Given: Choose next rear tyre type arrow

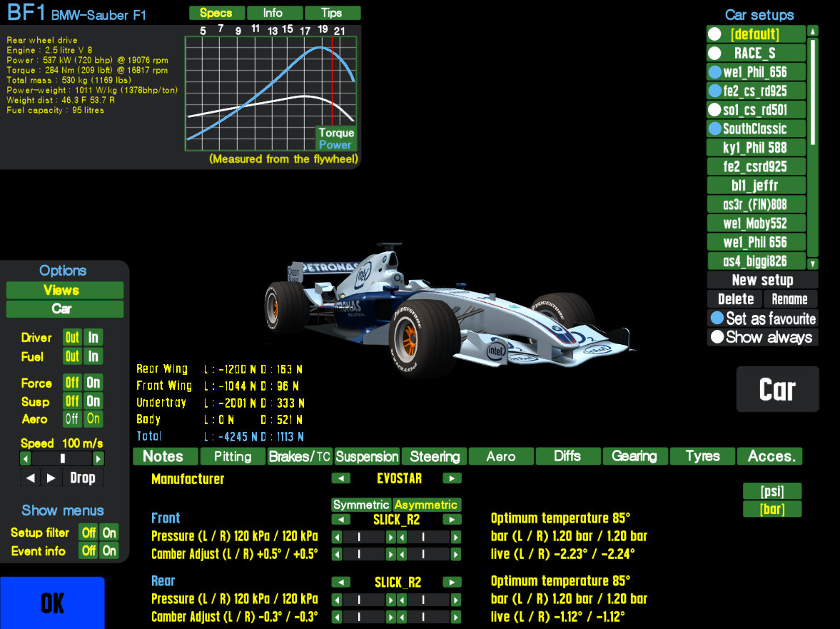Looking at the screenshot, I should click(452, 583).
